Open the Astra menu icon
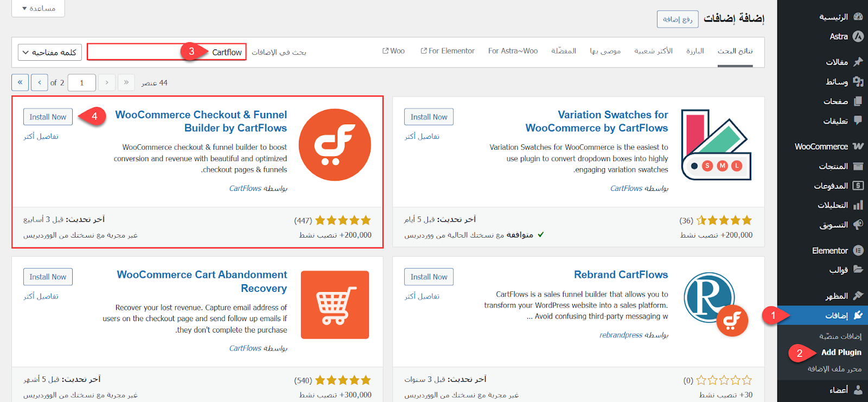 point(858,36)
